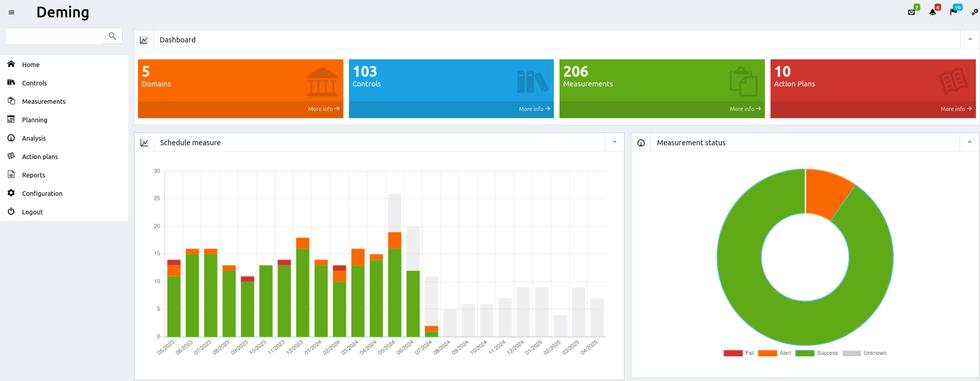Click the grey bar for 08/2024
Screen dimensions: 980x381
450,323
